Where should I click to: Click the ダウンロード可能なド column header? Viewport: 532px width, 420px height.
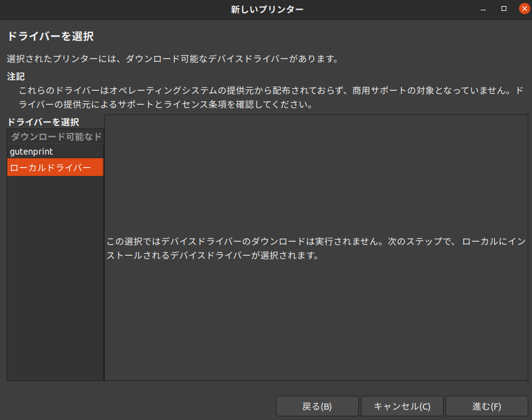tap(55, 136)
